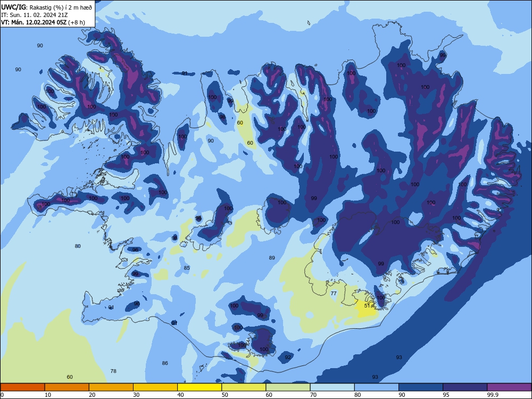Click the legend scale label '99.9'
This screenshot has height=399, width=532.
(493, 395)
